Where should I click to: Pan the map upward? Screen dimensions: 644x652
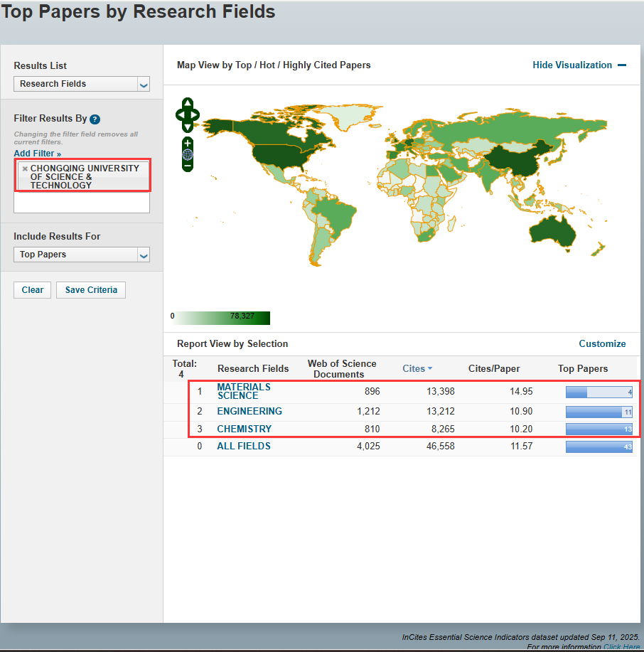click(188, 103)
